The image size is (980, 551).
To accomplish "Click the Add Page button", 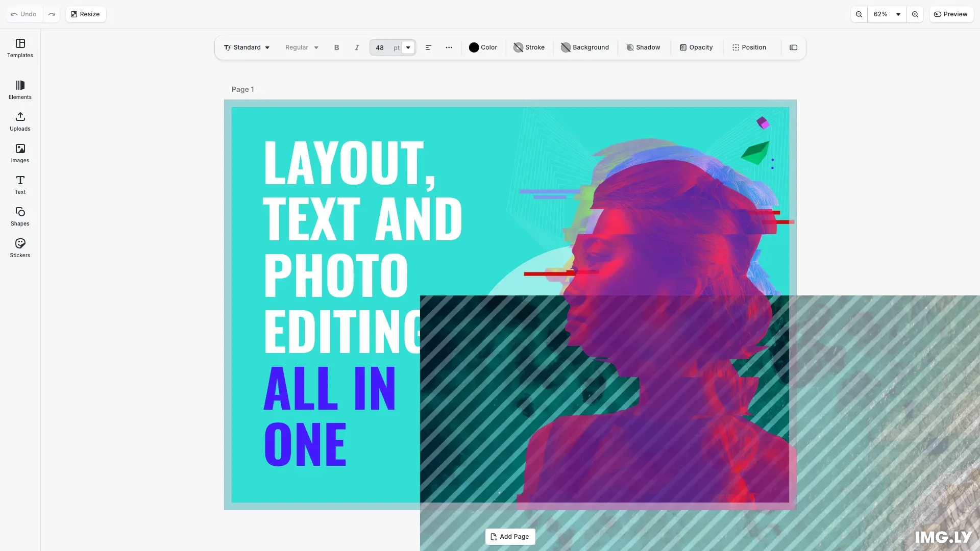I will tap(509, 537).
